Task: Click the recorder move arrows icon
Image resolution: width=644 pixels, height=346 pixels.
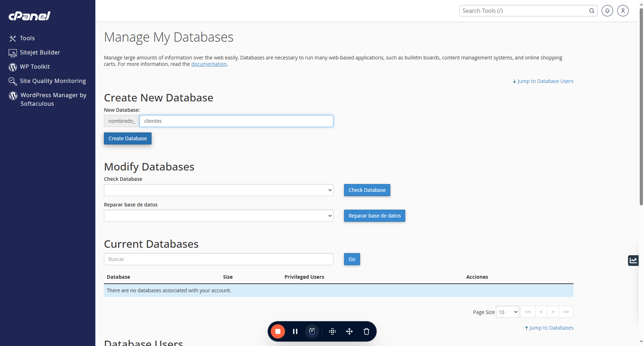Action: 349,331
